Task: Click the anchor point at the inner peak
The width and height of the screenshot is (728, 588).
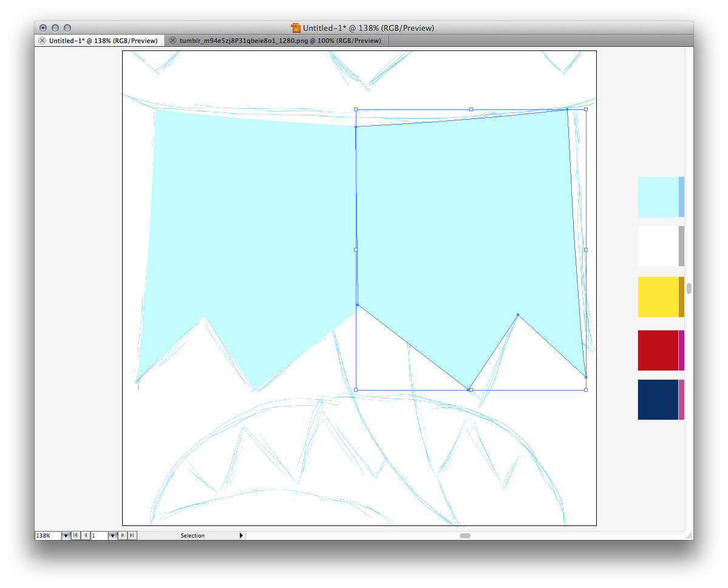Action: pyautogui.click(x=517, y=315)
